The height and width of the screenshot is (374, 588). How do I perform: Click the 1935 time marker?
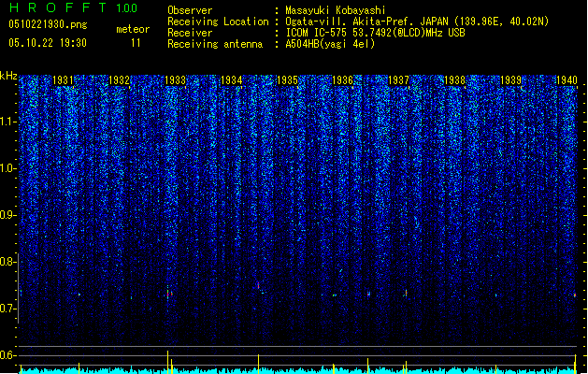point(287,80)
